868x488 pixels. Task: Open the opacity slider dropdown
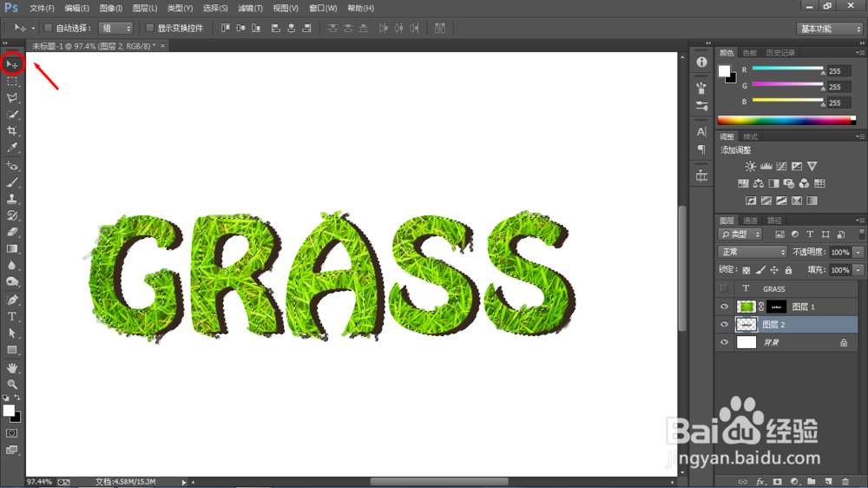click(858, 252)
